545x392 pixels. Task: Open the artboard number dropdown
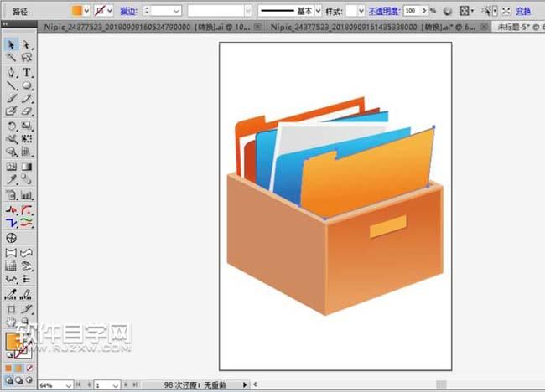(x=116, y=385)
